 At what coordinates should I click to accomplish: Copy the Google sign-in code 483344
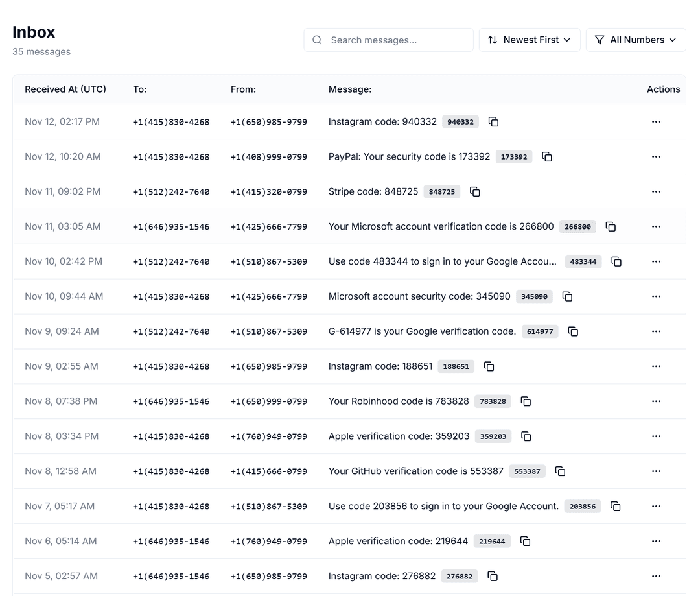[616, 261]
